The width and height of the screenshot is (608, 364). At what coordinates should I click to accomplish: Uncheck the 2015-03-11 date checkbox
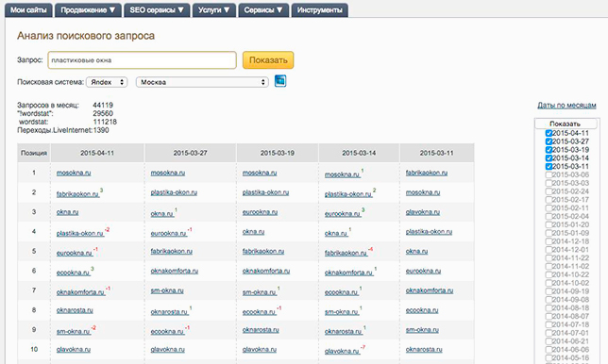tap(549, 167)
